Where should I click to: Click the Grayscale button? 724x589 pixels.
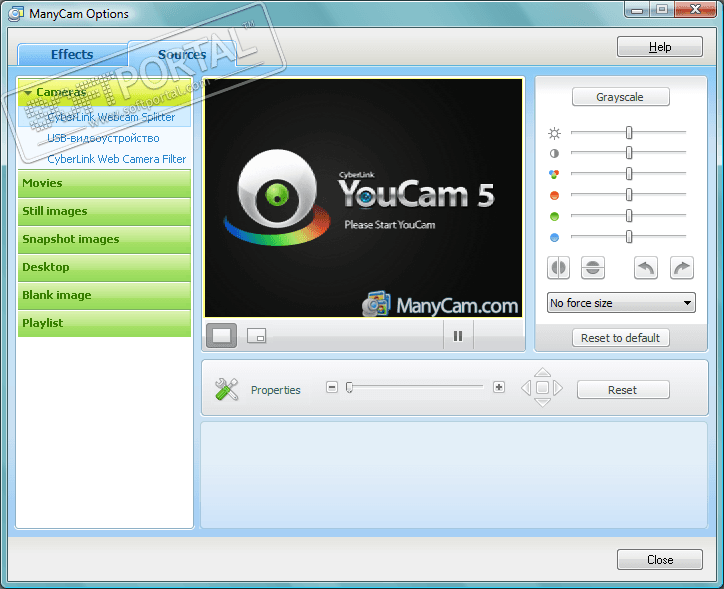click(621, 97)
